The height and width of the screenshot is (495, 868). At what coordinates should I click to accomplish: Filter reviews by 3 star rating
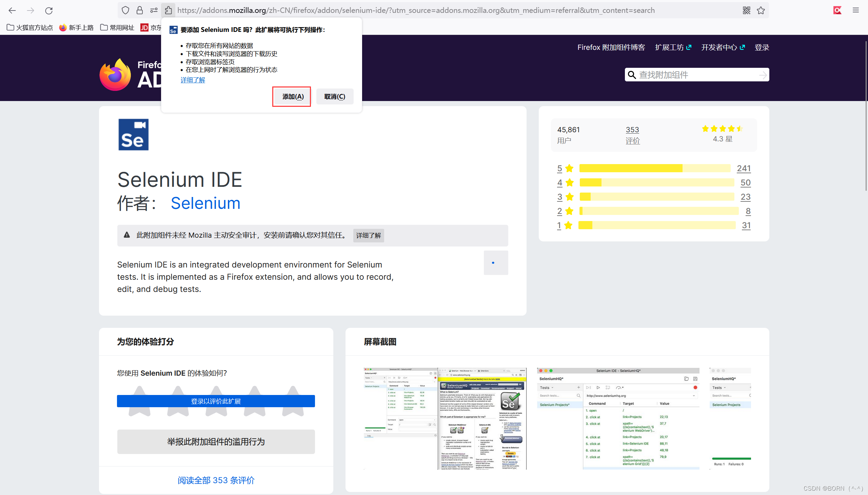[x=565, y=197]
